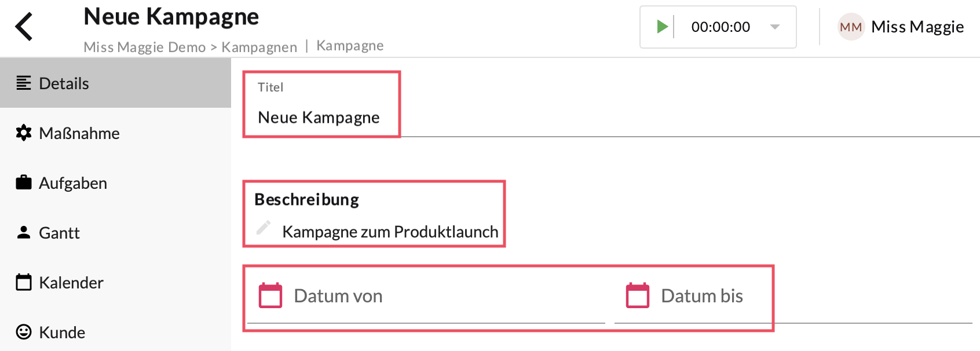Click the Aufgaben briefcase icon
This screenshot has width=980, height=351.
pos(24,182)
